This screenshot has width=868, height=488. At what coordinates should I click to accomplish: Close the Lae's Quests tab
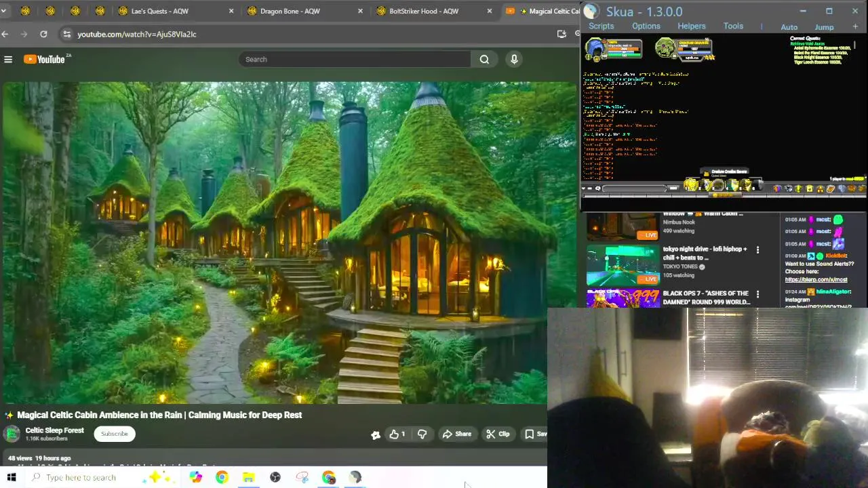point(231,11)
